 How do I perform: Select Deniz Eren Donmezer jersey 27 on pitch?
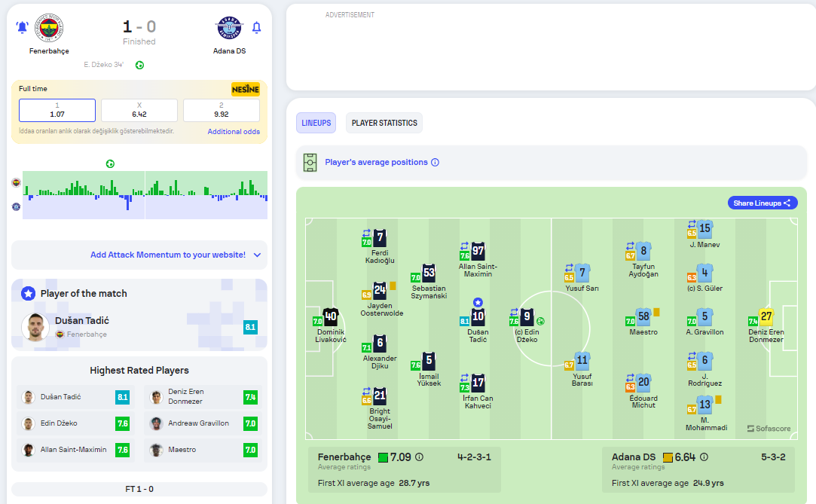tap(766, 316)
